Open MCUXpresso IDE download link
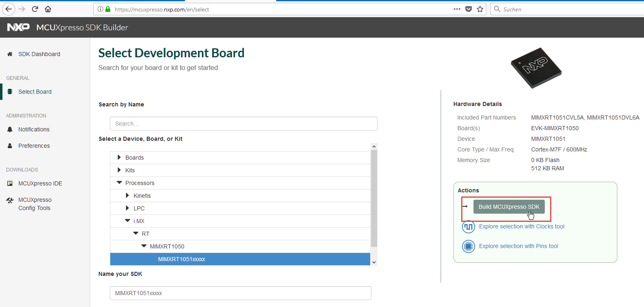Image resolution: width=644 pixels, height=307 pixels. [40, 183]
